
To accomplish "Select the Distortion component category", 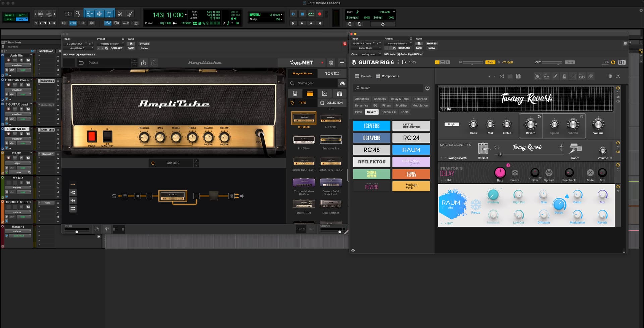I will [x=420, y=99].
